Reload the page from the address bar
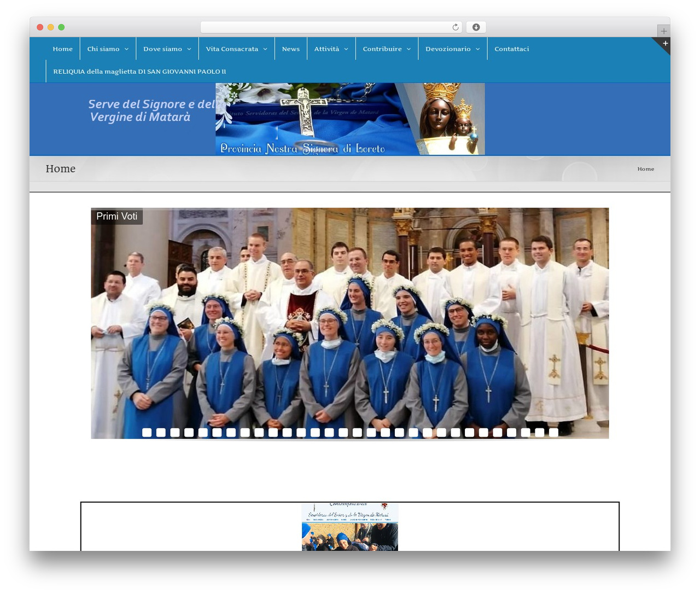 point(456,27)
